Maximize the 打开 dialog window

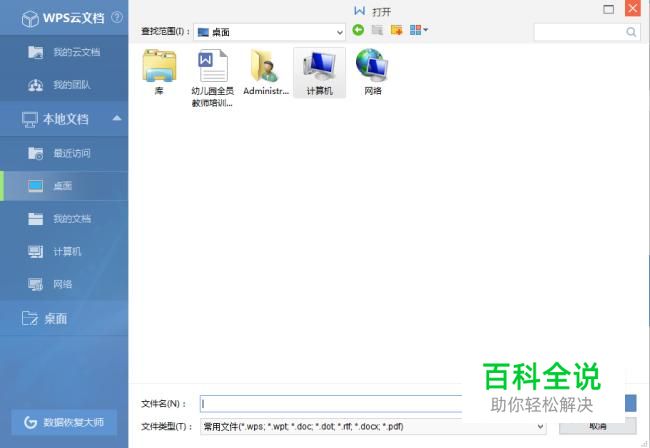click(x=609, y=9)
